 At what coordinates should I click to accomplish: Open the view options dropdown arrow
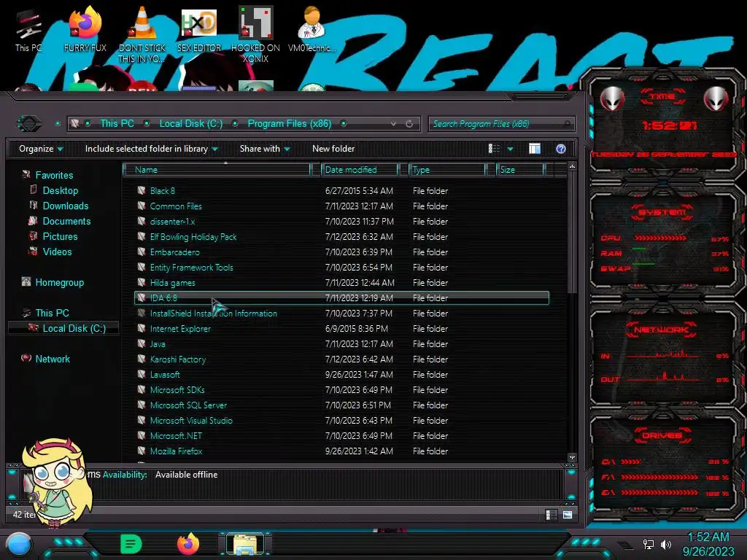(510, 149)
